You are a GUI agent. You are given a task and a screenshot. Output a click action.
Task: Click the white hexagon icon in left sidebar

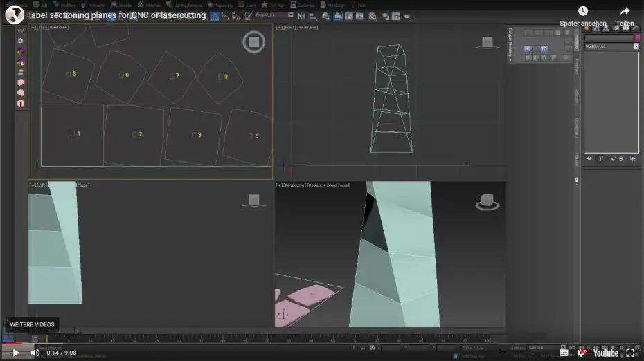21,82
